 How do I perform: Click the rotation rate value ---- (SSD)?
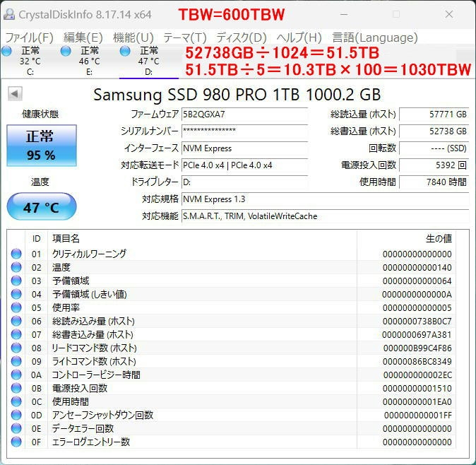[434, 148]
